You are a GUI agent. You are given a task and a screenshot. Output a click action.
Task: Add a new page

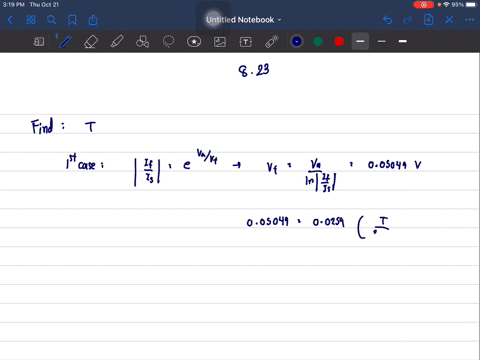(x=428, y=20)
